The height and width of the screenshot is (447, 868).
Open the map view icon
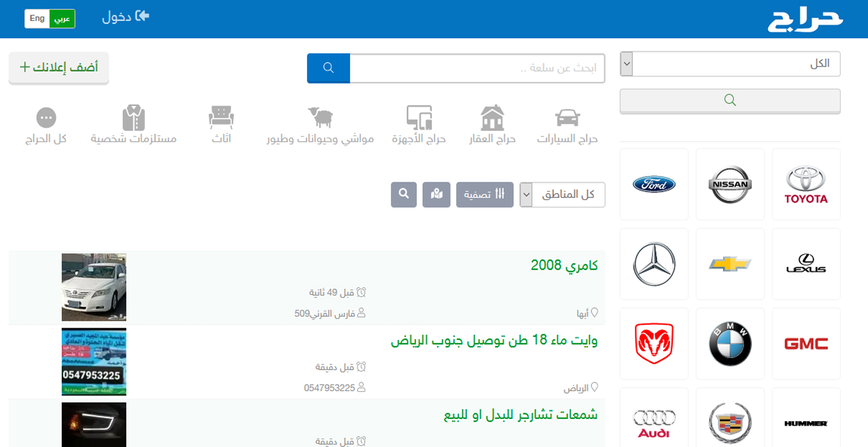coord(437,194)
